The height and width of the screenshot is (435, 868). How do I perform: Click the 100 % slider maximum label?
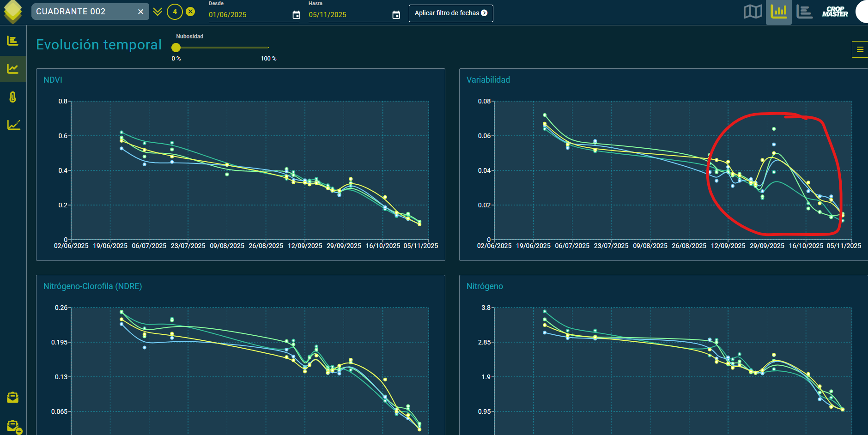(268, 59)
